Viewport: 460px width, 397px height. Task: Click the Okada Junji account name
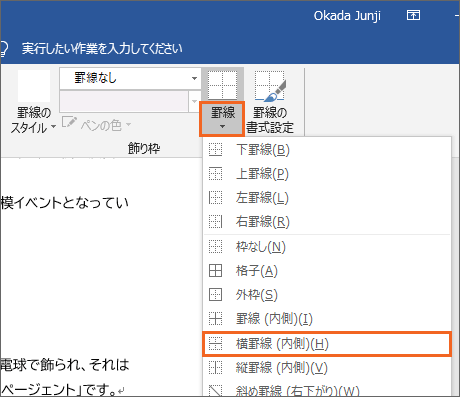tap(347, 16)
